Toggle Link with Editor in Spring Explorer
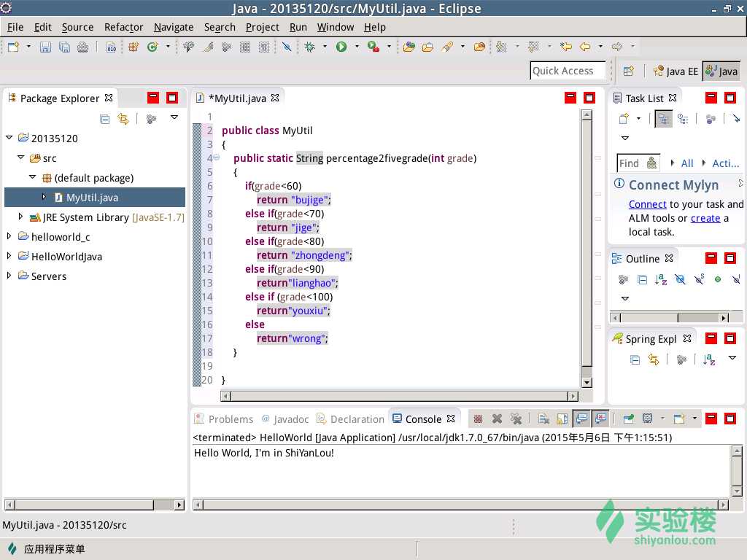The height and width of the screenshot is (560, 747). pos(654,359)
